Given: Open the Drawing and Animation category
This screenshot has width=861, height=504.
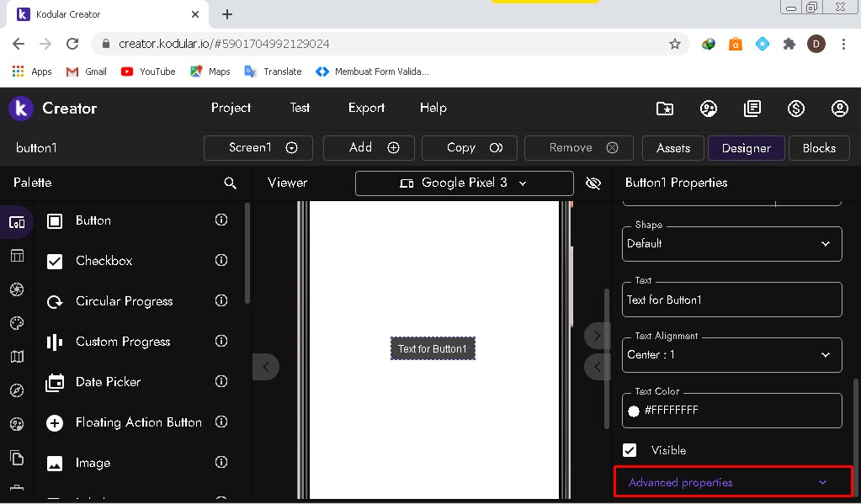Looking at the screenshot, I should click(x=17, y=323).
